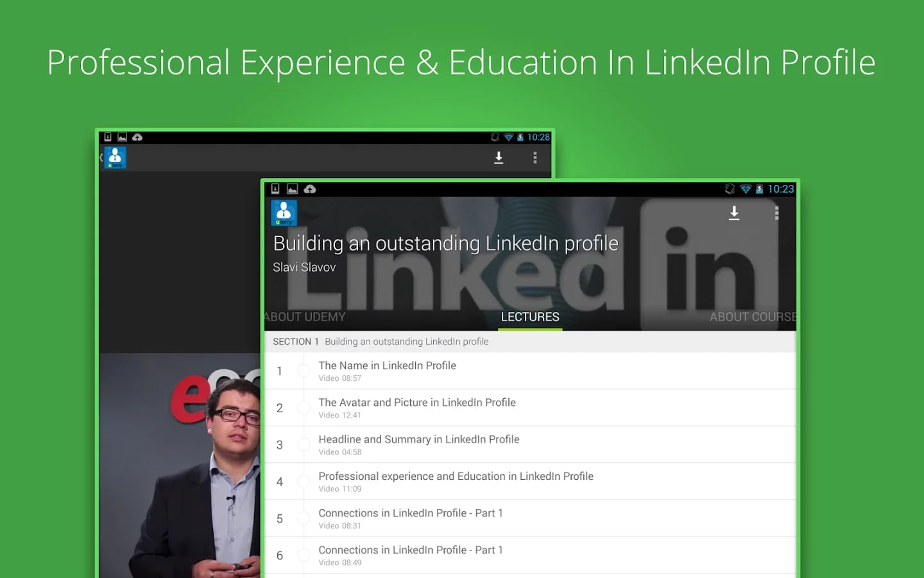Open the three-dot menu in back video window

point(535,157)
